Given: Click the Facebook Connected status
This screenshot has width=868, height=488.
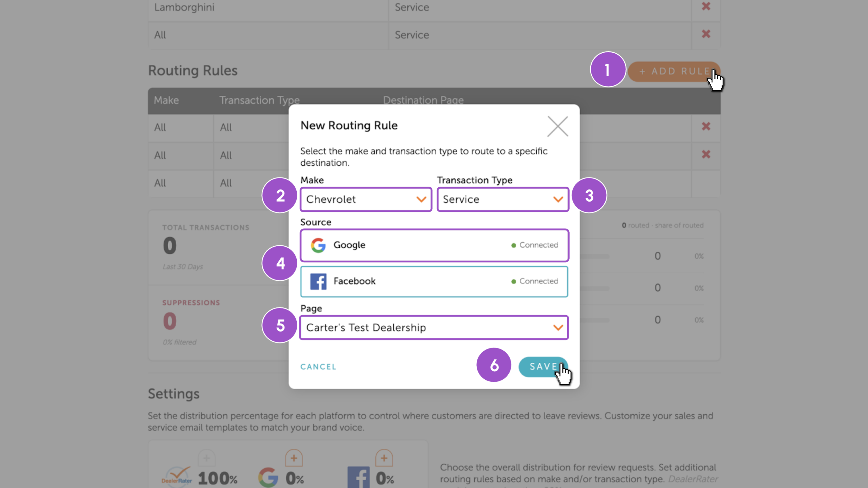Looking at the screenshot, I should [x=534, y=281].
